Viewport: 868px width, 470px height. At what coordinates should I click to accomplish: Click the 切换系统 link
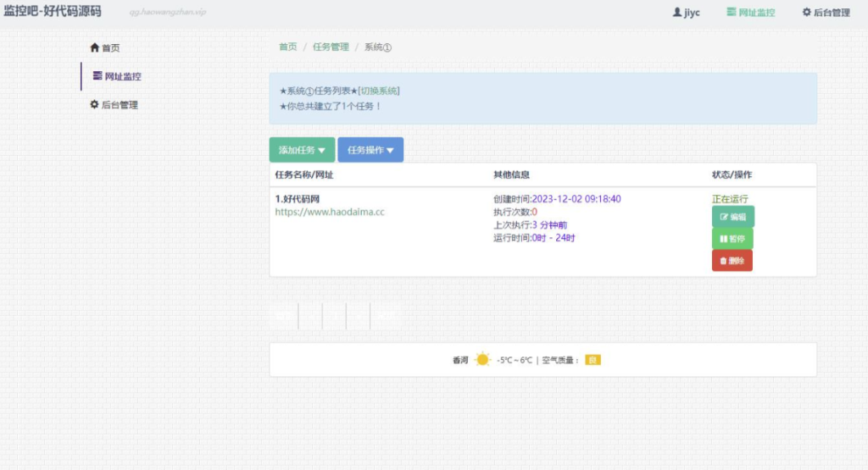click(x=379, y=91)
